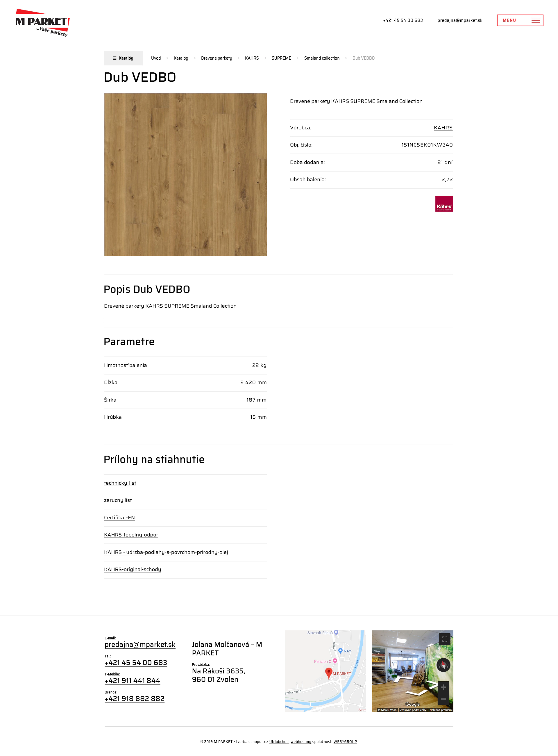Viewport: 558px width, 756px height.
Task: Click the Kährs brand logo badge
Action: [x=444, y=204]
